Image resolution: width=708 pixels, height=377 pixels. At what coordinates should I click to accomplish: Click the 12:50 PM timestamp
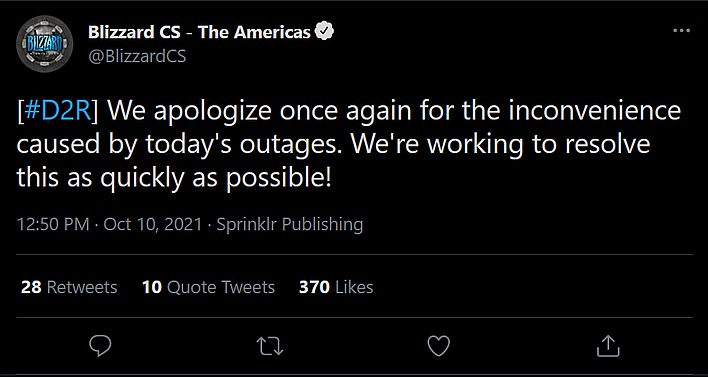point(52,224)
